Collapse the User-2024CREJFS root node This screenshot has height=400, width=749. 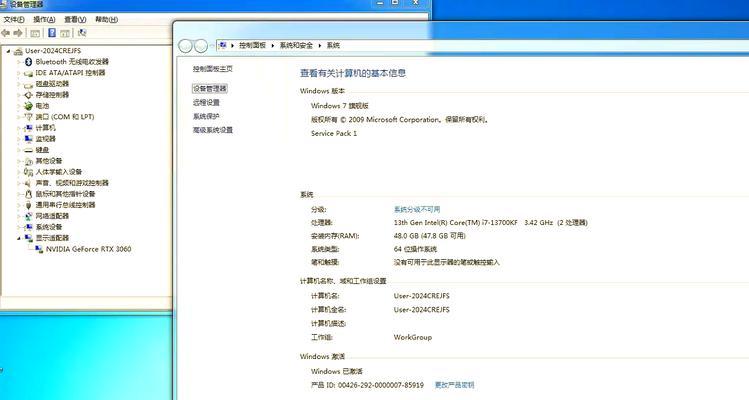pyautogui.click(x=8, y=51)
